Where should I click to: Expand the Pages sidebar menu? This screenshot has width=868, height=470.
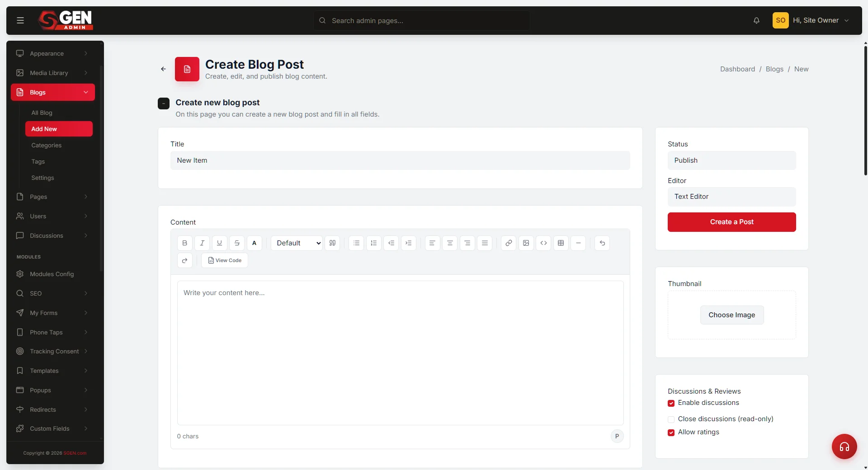[53, 197]
